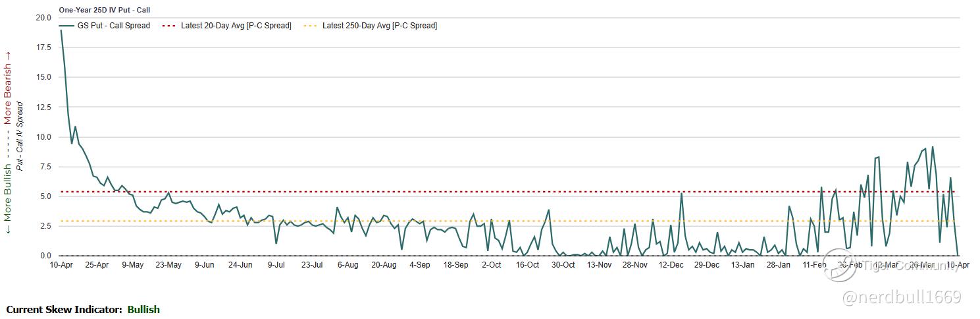Select the 25-Apr x-axis label
The image size is (980, 319).
coord(97,265)
